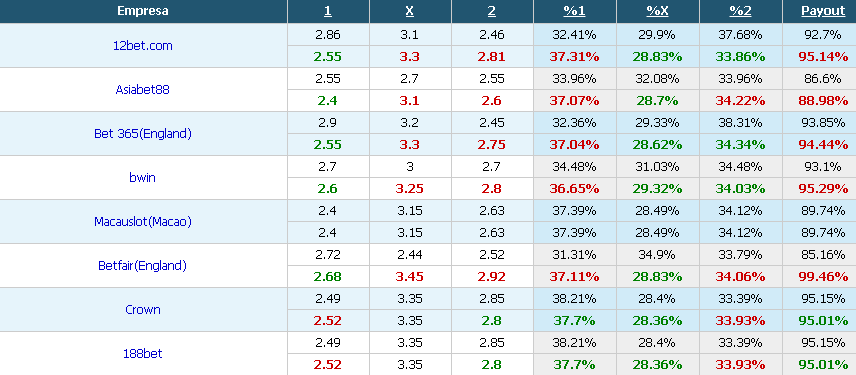Sort by the %X column header
The image size is (856, 375).
657,11
